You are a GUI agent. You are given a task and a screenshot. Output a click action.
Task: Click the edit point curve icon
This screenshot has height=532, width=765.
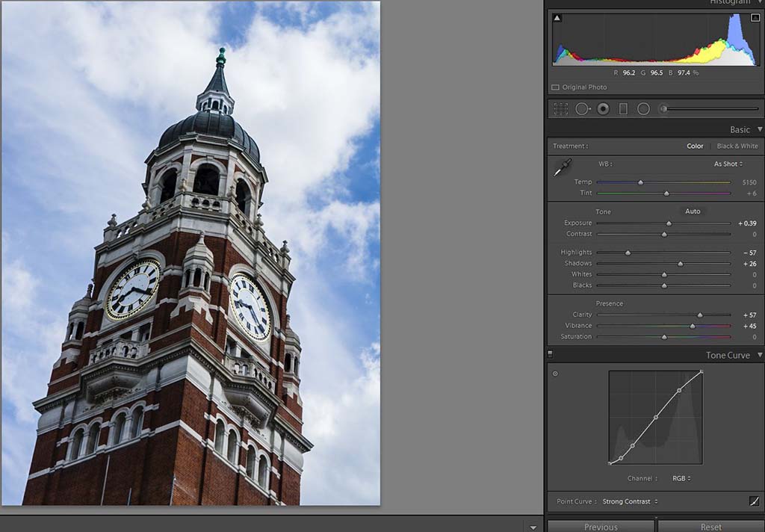click(x=754, y=501)
